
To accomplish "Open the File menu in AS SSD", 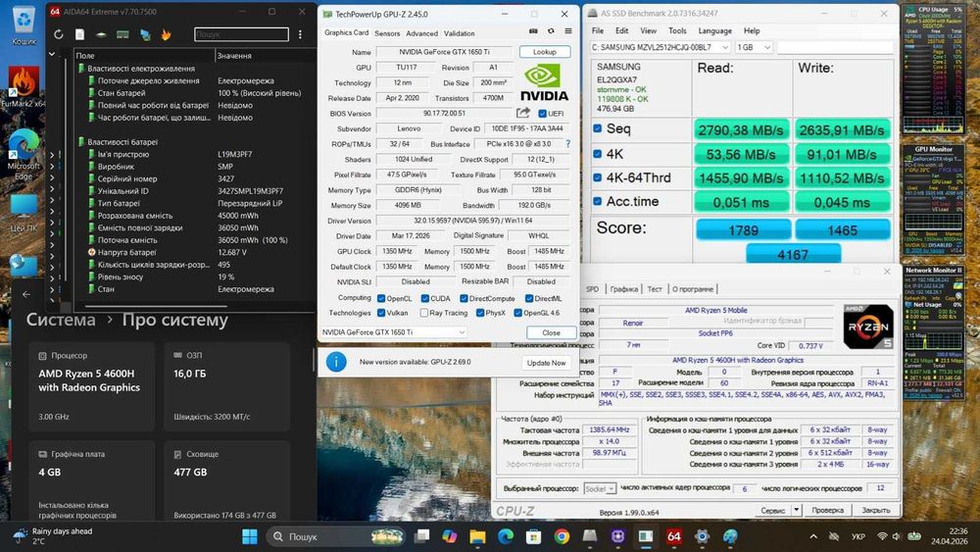I will pos(598,30).
